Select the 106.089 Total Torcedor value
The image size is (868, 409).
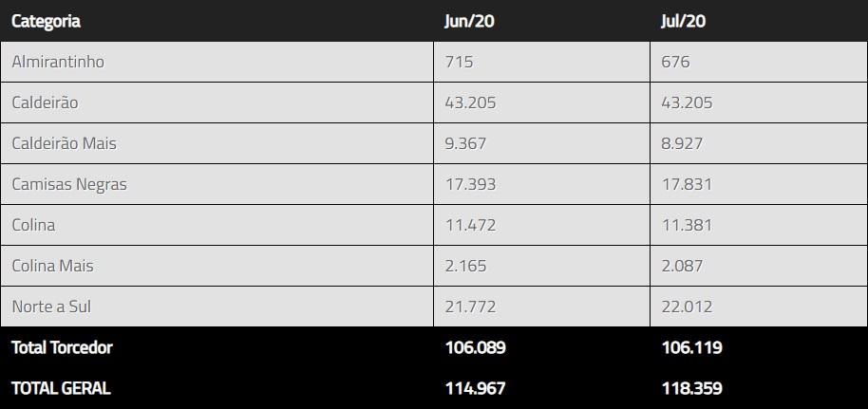tap(475, 347)
